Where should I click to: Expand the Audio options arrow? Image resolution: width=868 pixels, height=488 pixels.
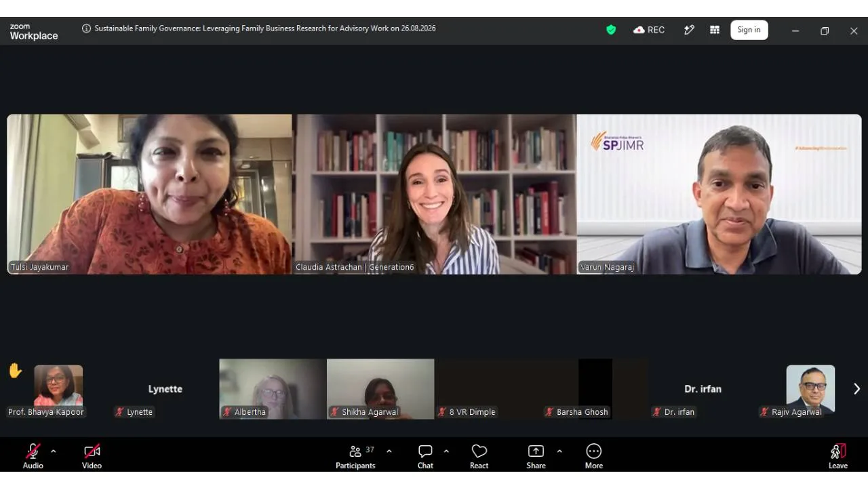click(x=54, y=451)
